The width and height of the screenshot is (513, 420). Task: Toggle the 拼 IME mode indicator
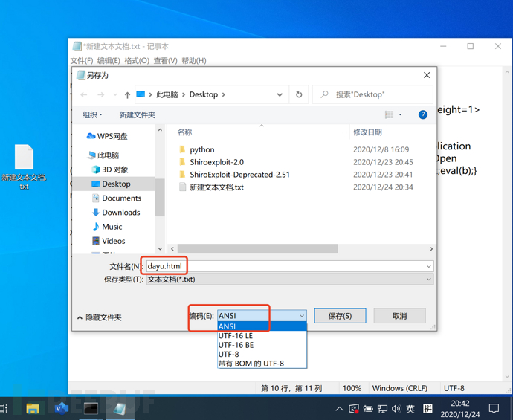[427, 409]
